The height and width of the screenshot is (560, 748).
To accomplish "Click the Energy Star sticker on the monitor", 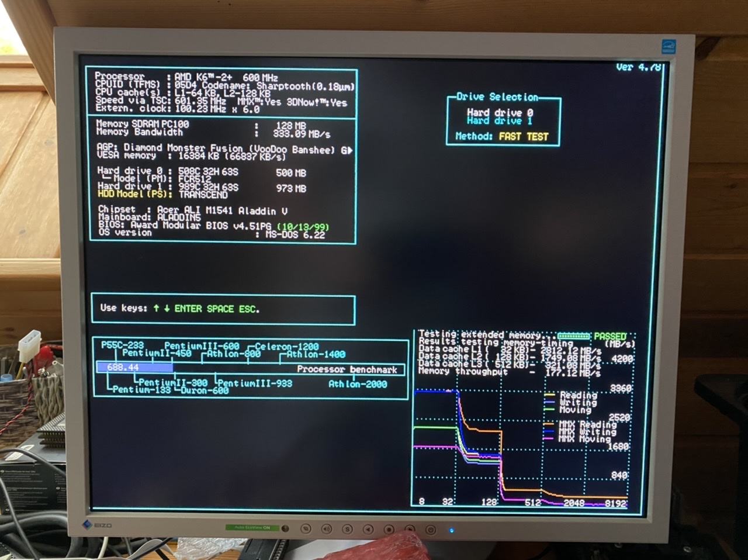I will (x=668, y=47).
